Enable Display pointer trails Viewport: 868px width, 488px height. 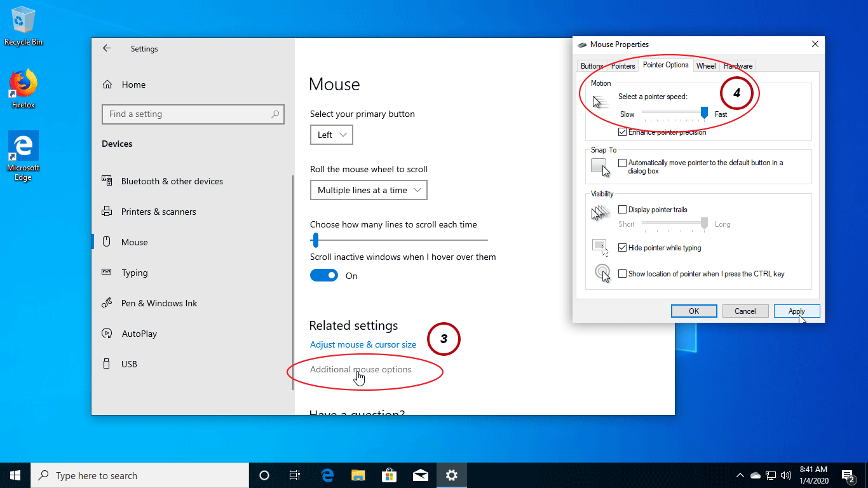coord(622,209)
